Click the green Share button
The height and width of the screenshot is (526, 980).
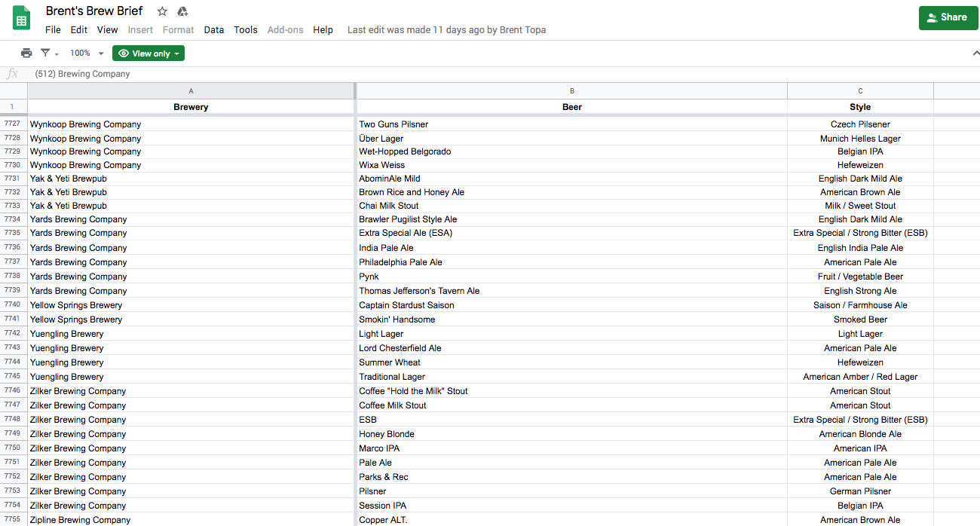948,17
